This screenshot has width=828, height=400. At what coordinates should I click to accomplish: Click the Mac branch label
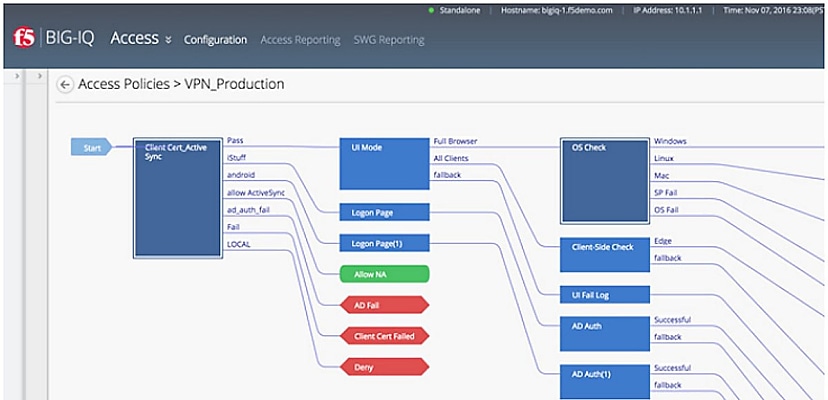coord(662,176)
